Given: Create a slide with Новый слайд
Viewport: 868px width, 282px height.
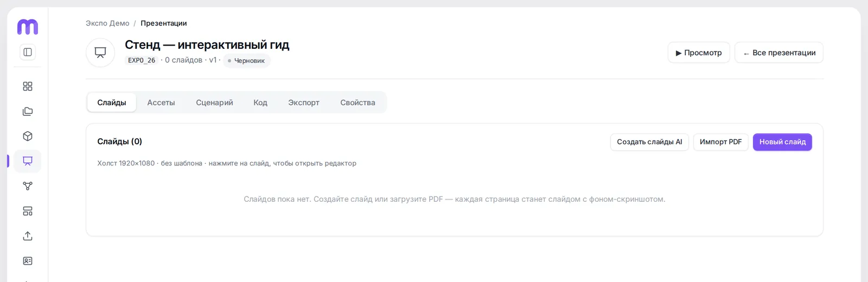Looking at the screenshot, I should pyautogui.click(x=782, y=142).
